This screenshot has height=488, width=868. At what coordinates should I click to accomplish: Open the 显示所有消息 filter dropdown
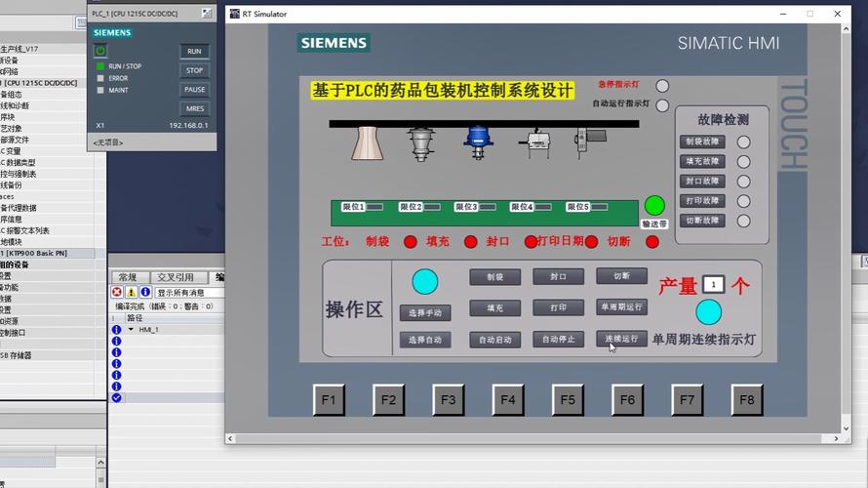pos(189,293)
